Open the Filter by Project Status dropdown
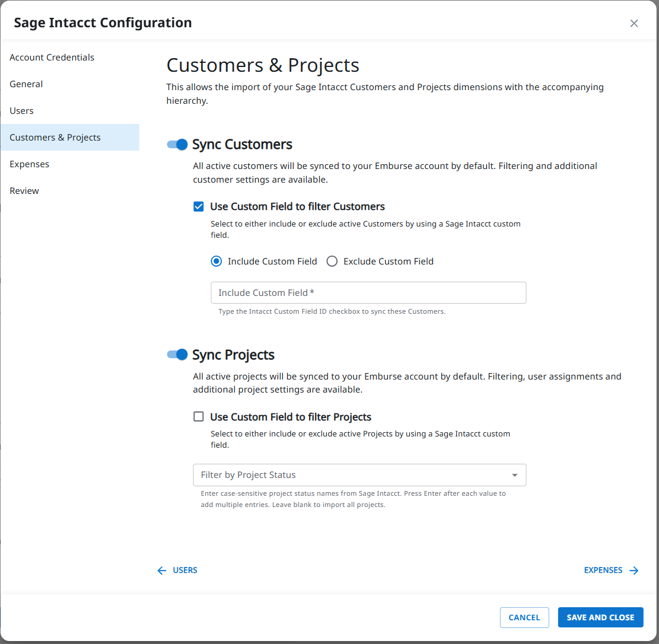 click(x=359, y=475)
